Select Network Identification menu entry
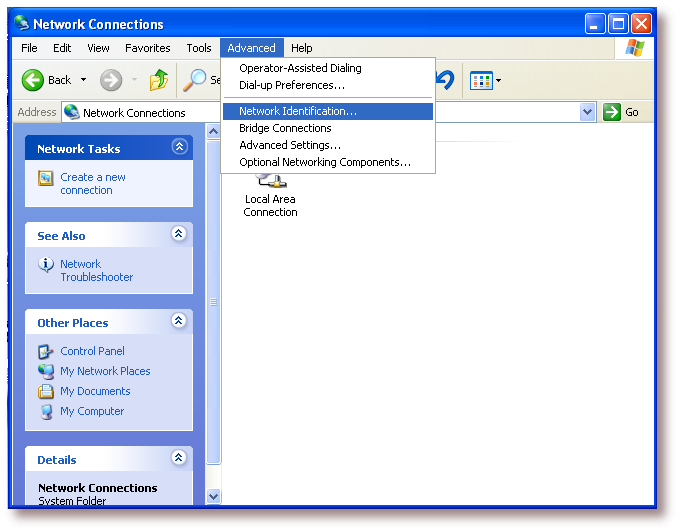The width and height of the screenshot is (680, 532). [x=297, y=111]
